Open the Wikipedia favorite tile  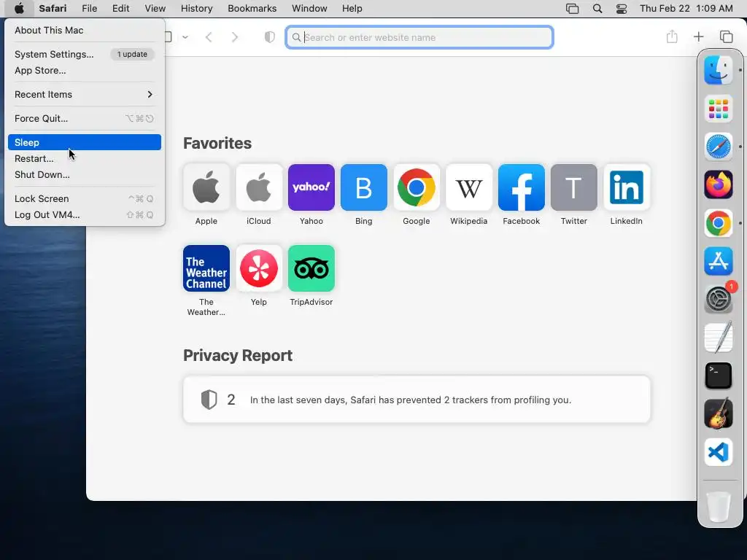pos(469,187)
